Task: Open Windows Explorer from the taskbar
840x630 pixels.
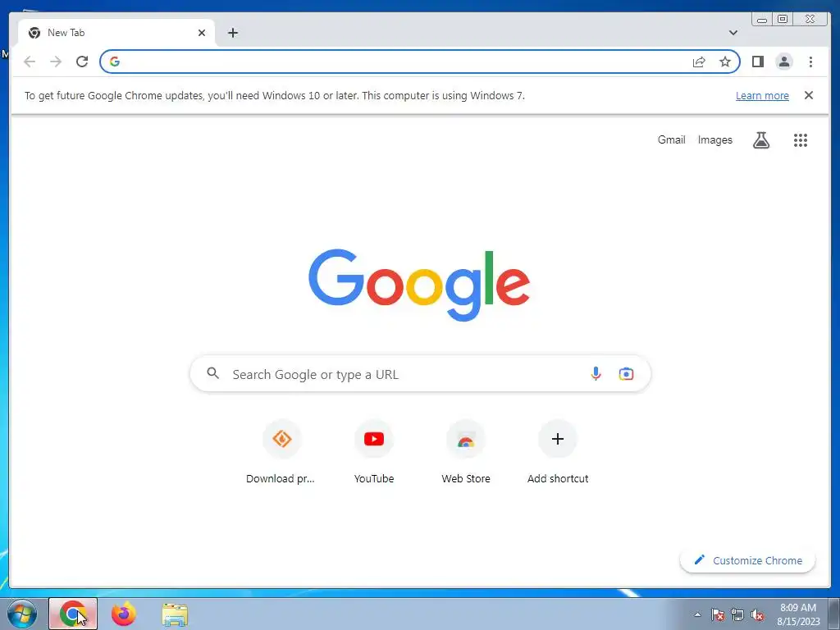Action: tap(175, 614)
